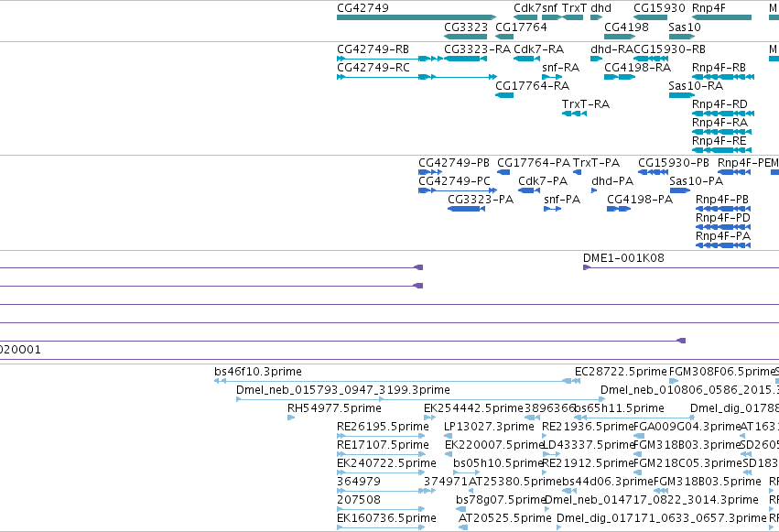Image resolution: width=779 pixels, height=532 pixels.
Task: Click the bs78g07.5prime EST label
Action: (501, 501)
